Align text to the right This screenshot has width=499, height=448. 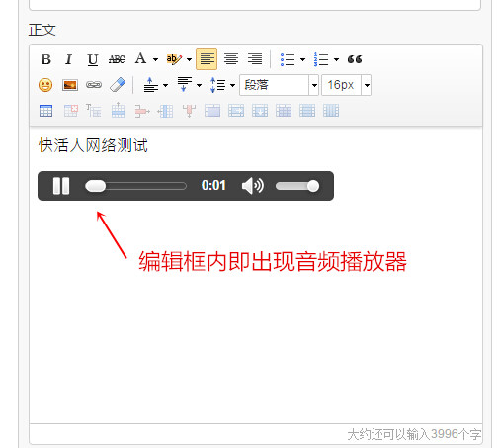tap(255, 59)
